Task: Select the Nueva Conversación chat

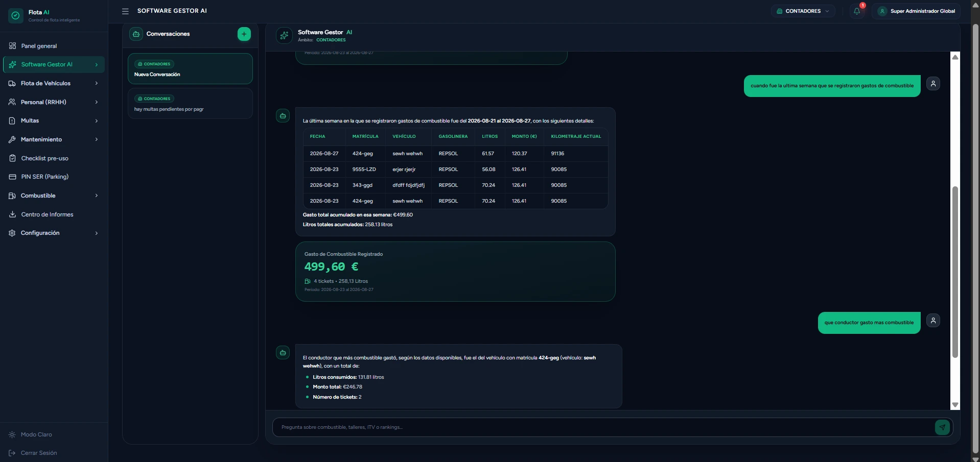Action: click(x=190, y=69)
